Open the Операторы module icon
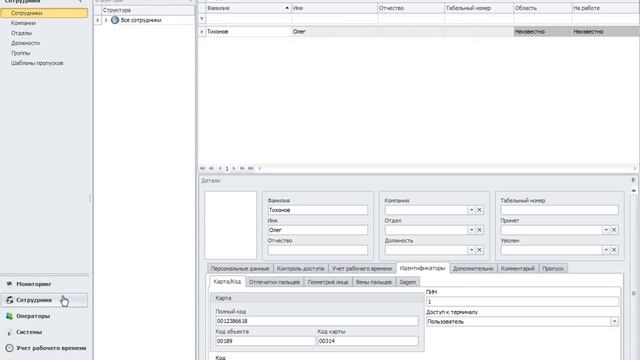This screenshot has height=360, width=640. 9,316
